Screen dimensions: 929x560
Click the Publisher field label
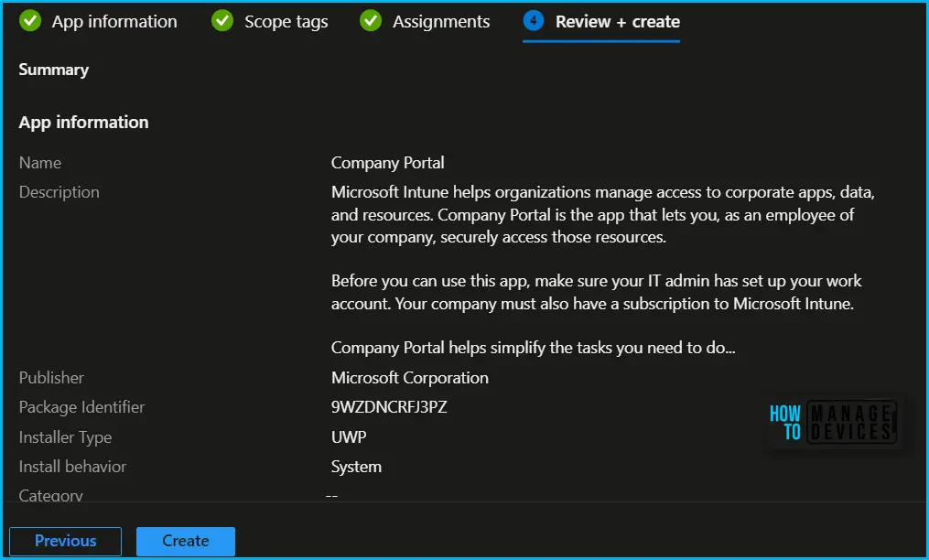[x=51, y=378]
